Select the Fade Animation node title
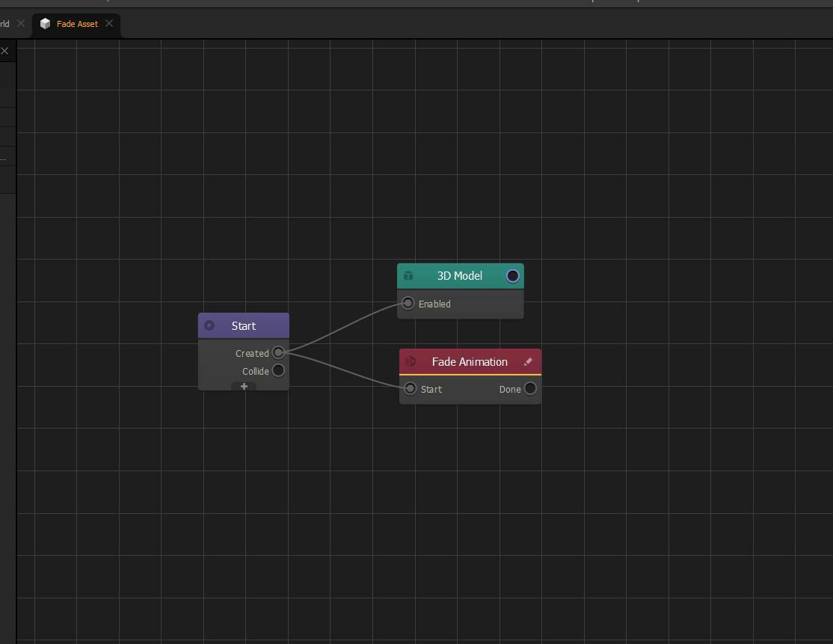Screen dimensions: 833x644 pos(470,362)
